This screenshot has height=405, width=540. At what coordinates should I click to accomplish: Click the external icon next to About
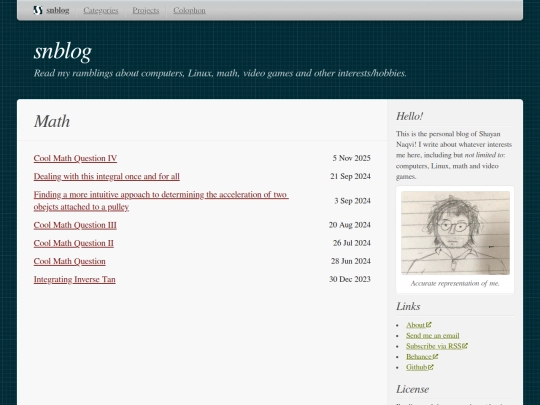pos(428,325)
